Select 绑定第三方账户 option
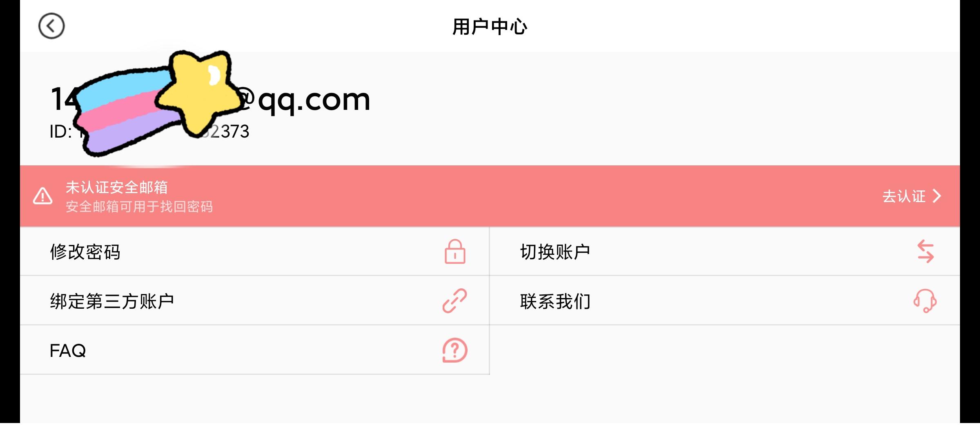 click(254, 301)
